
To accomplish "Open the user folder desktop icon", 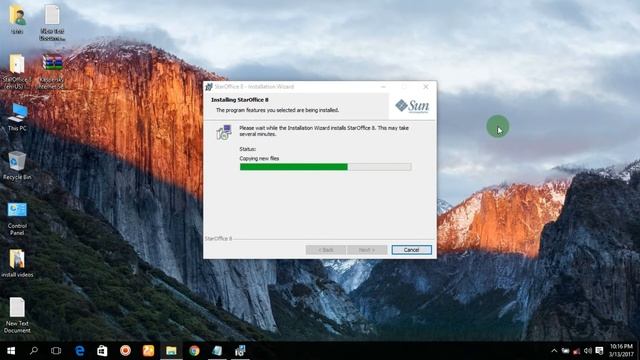I will pos(17,19).
